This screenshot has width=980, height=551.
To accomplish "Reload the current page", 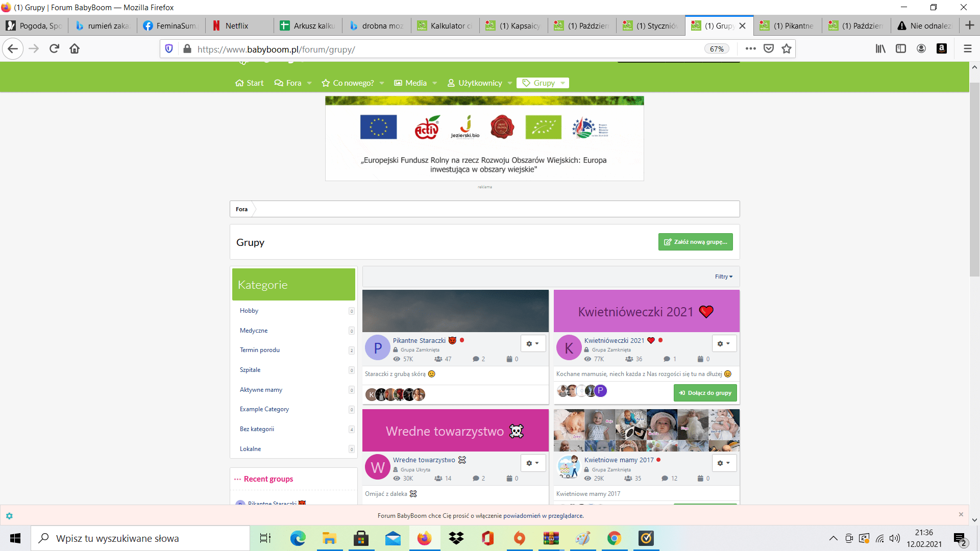I will [x=54, y=48].
